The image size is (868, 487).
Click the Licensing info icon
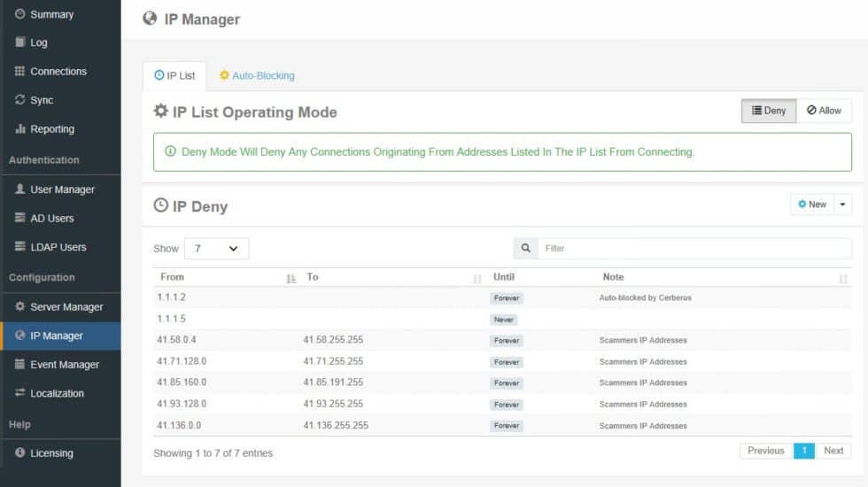(20, 453)
